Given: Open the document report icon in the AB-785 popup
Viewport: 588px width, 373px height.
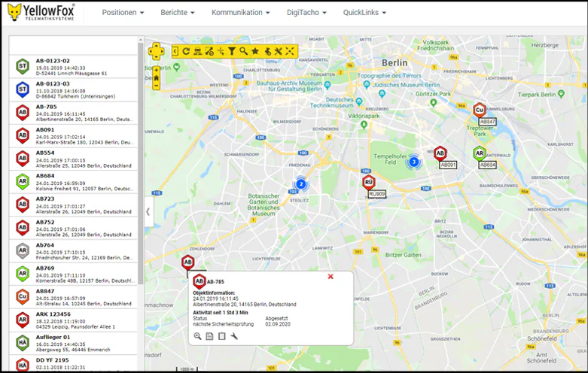Looking at the screenshot, I should (x=209, y=336).
